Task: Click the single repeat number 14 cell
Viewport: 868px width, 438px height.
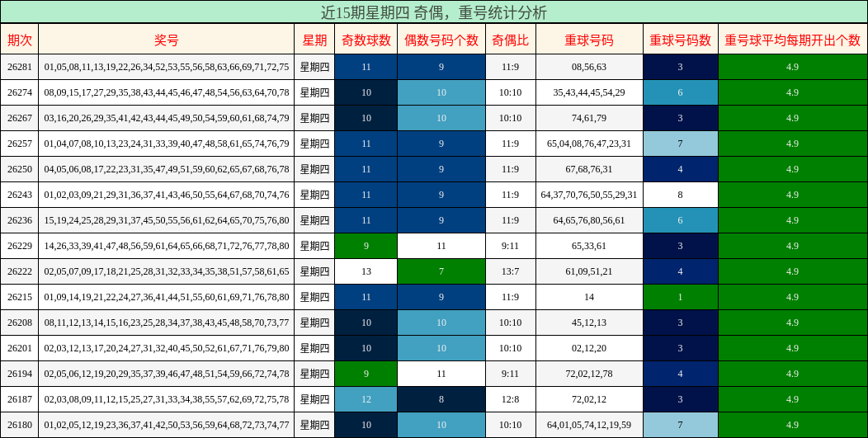Action: pyautogui.click(x=589, y=297)
